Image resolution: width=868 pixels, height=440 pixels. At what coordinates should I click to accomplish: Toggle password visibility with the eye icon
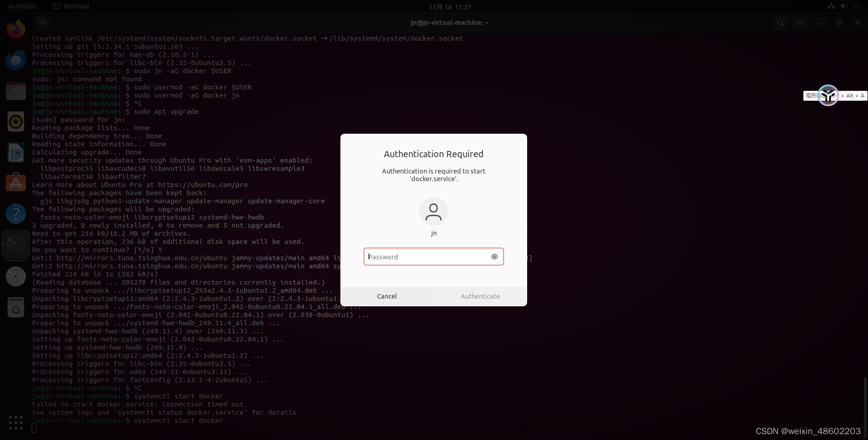494,257
